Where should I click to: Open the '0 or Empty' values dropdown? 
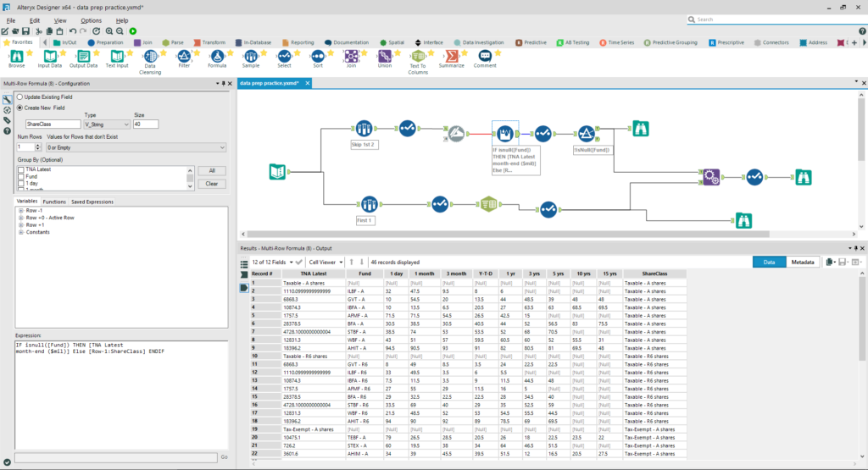click(136, 147)
